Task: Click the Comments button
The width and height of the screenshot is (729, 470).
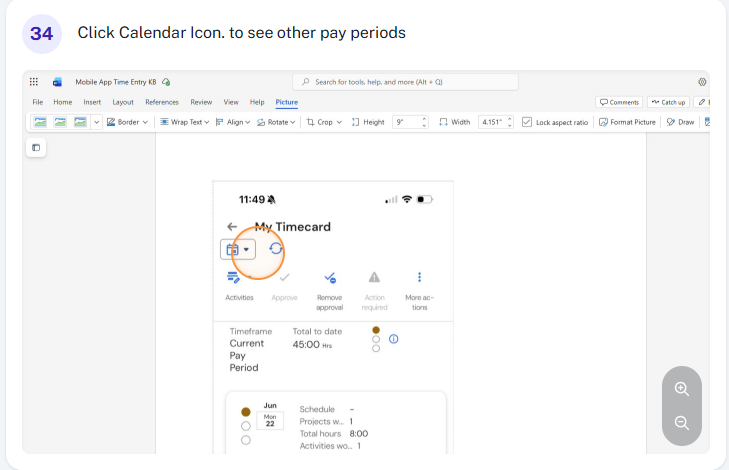Action: [619, 102]
